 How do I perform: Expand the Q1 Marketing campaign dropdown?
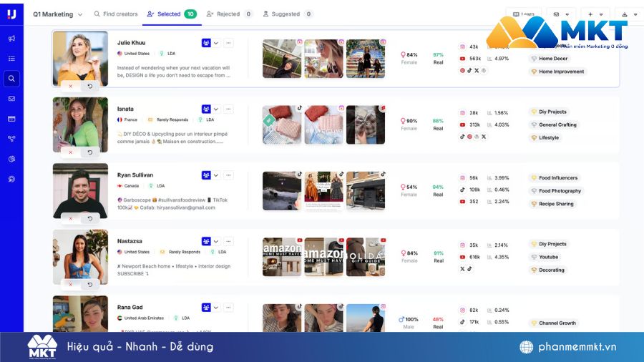click(57, 14)
